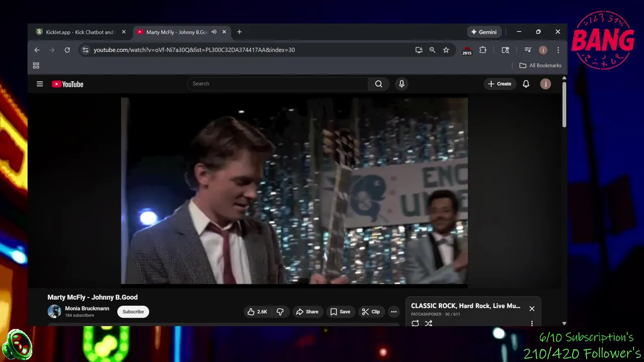Open Chrome three-dot menu
Screen dimensions: 644x362
pyautogui.click(x=558, y=50)
